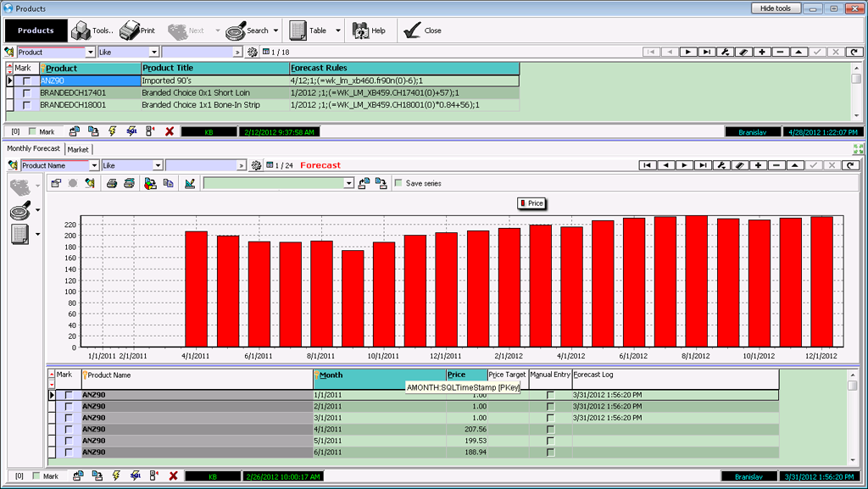This screenshot has height=489, width=868.
Task: Click the Hide tools button
Action: (775, 8)
